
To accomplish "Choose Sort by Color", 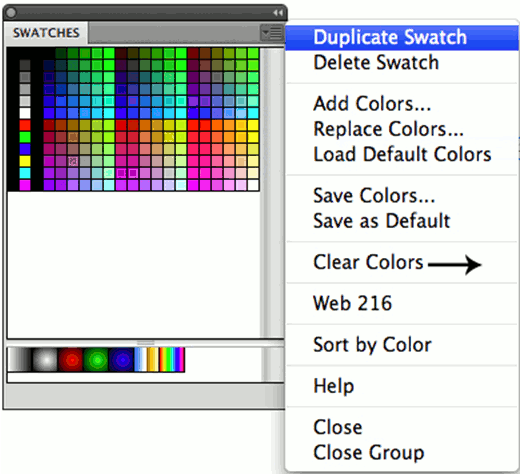I will coord(373,344).
